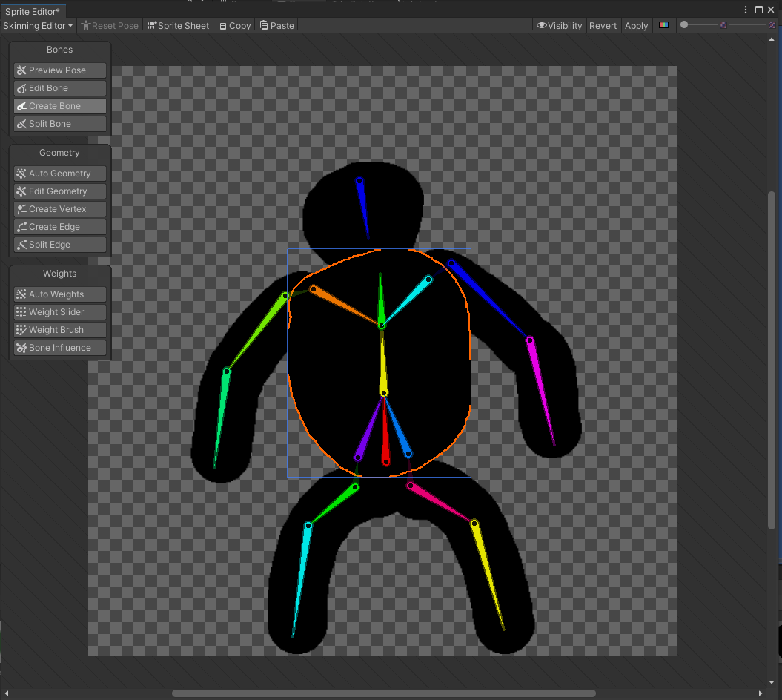Screen dimensions: 782x700
Task: Open the Weight Slider panel
Action: coord(59,311)
